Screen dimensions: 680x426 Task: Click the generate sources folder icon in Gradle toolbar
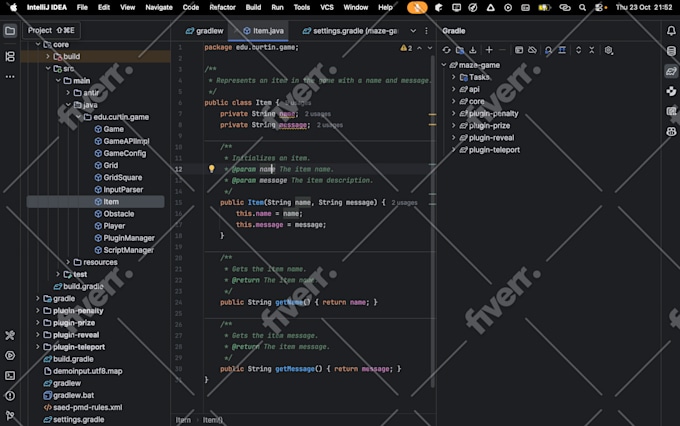460,50
